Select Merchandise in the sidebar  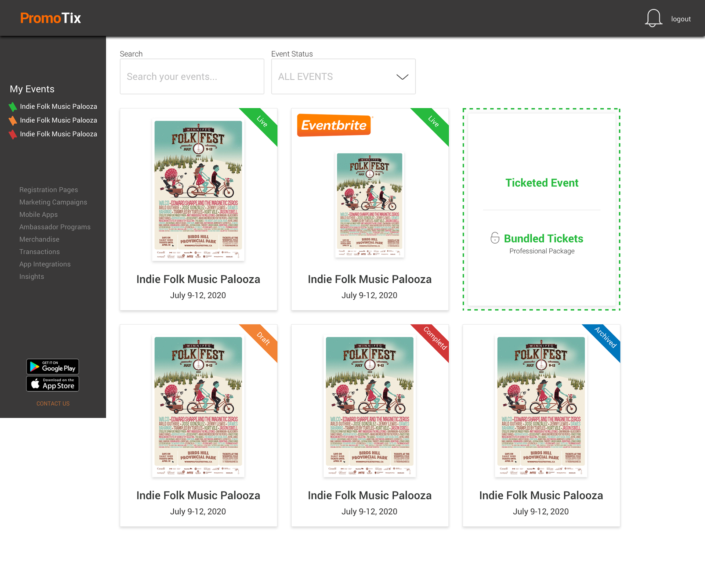[39, 239]
